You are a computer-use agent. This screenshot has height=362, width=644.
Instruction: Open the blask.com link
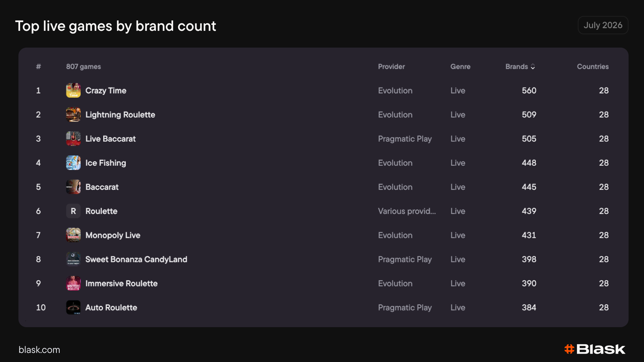pyautogui.click(x=39, y=350)
